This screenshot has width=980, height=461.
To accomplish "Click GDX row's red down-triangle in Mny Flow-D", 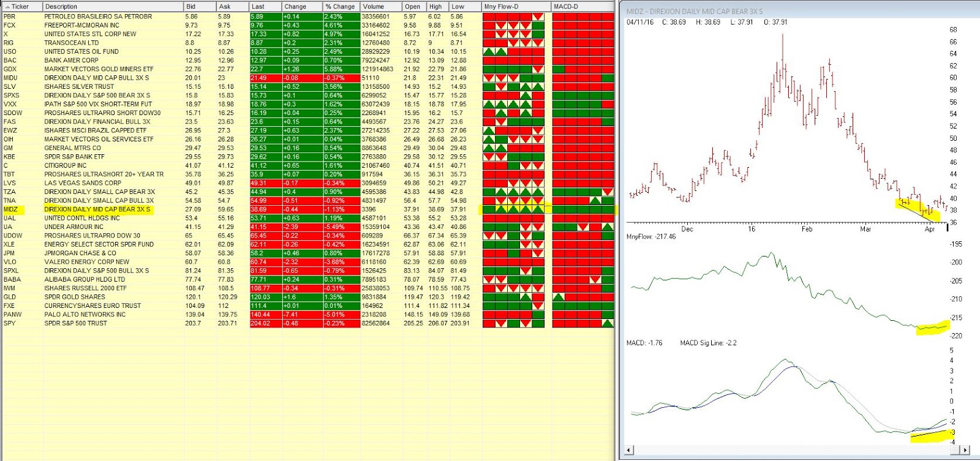I will [x=538, y=69].
